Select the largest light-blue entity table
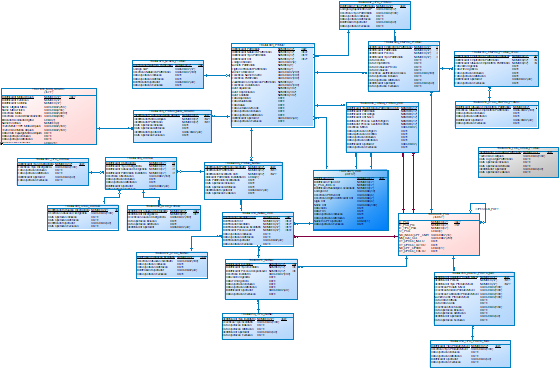 (x=273, y=85)
